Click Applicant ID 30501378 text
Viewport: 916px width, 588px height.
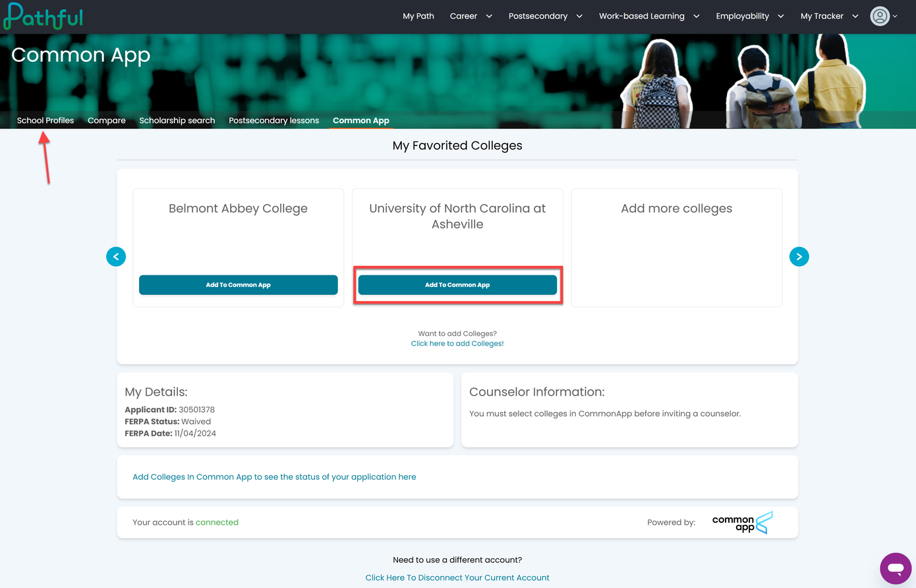[x=170, y=410]
